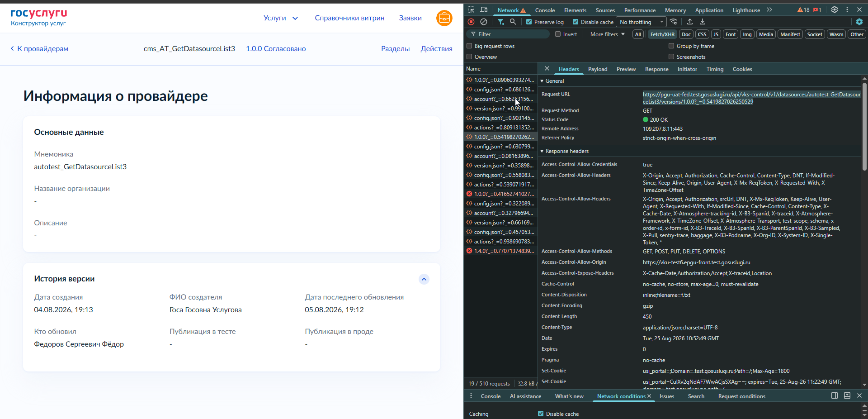The image size is (868, 419).
Task: Open Справочники витрин link
Action: [x=349, y=18]
